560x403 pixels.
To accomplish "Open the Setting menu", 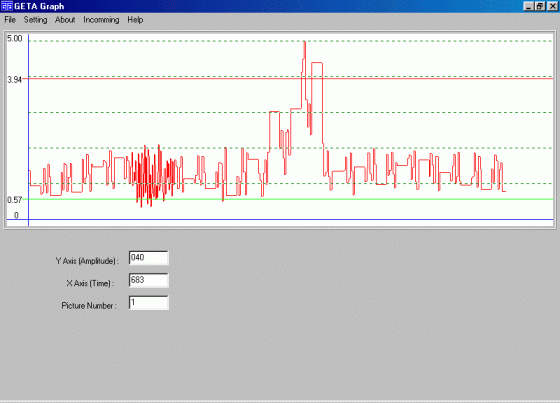I will point(35,20).
